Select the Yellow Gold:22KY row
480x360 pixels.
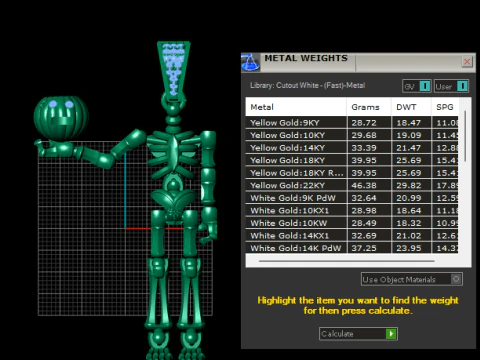click(352, 185)
